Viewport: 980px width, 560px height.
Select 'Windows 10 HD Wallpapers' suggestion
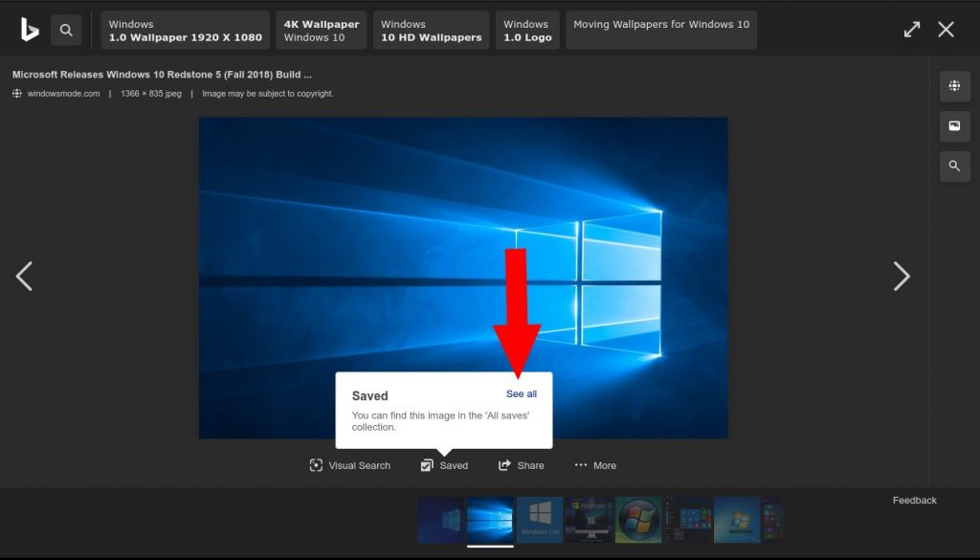[432, 30]
